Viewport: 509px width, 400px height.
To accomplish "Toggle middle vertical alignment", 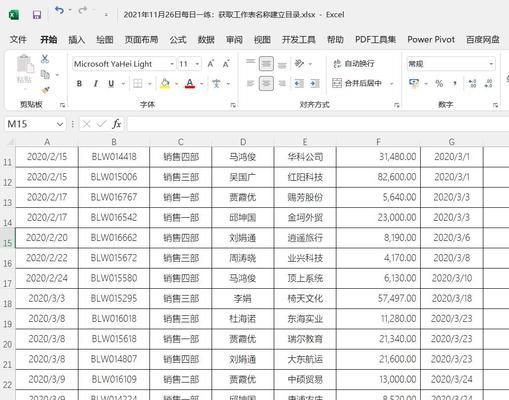I will click(266, 64).
